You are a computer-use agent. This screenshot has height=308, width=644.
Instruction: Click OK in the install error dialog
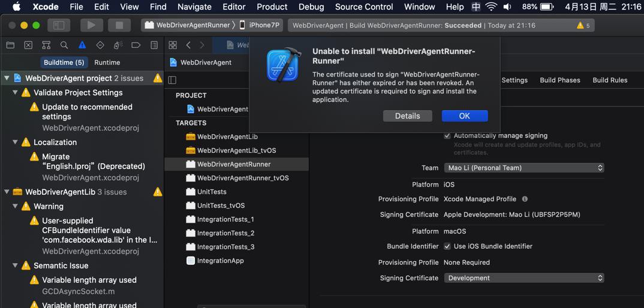tap(465, 116)
